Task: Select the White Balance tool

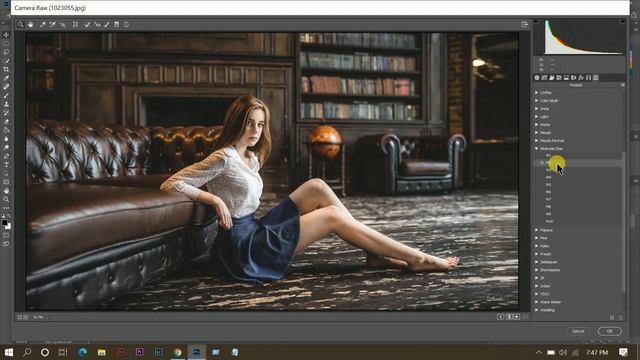Action: click(43, 24)
